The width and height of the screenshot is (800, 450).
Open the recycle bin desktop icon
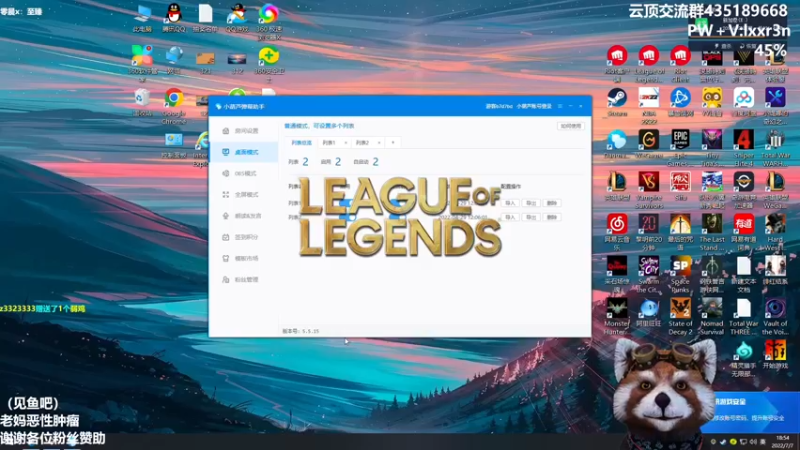coord(142,102)
